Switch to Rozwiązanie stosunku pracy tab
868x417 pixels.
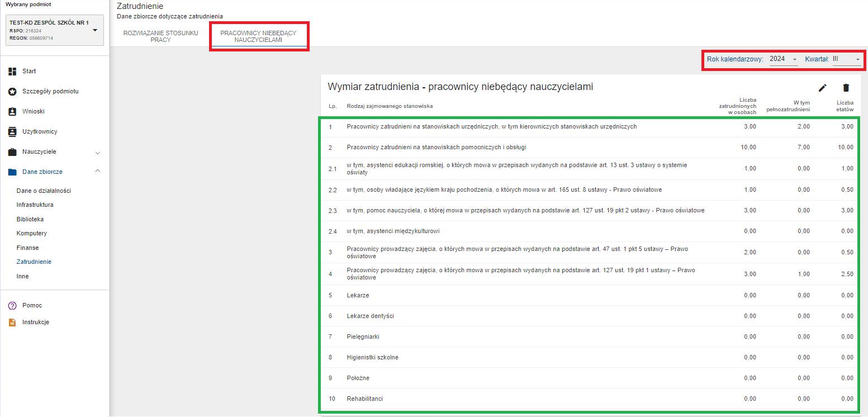pyautogui.click(x=160, y=37)
